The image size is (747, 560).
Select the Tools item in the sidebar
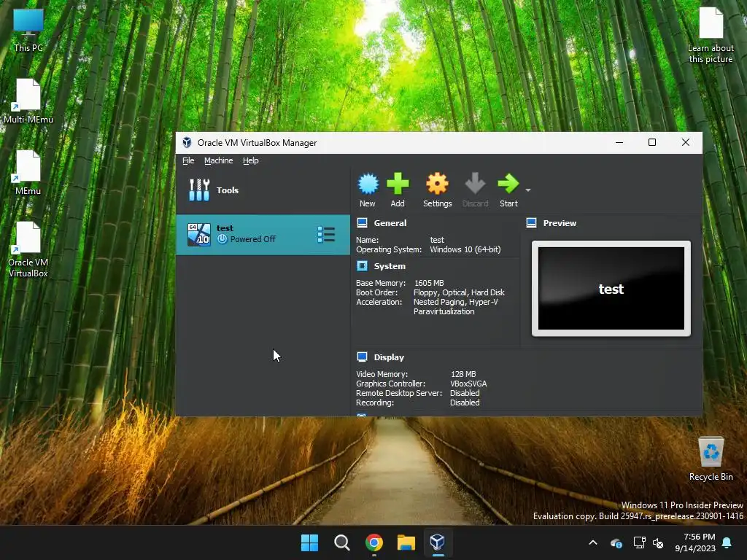coord(263,190)
